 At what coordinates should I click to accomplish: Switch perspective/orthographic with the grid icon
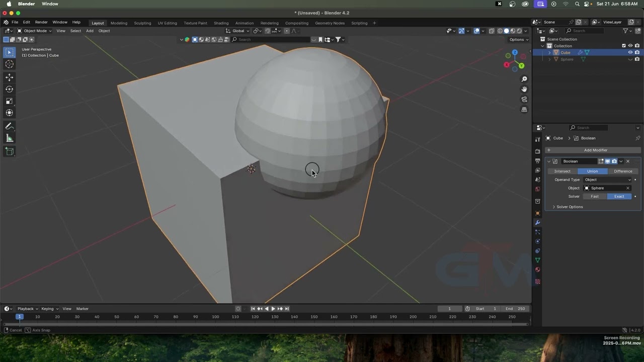524,110
